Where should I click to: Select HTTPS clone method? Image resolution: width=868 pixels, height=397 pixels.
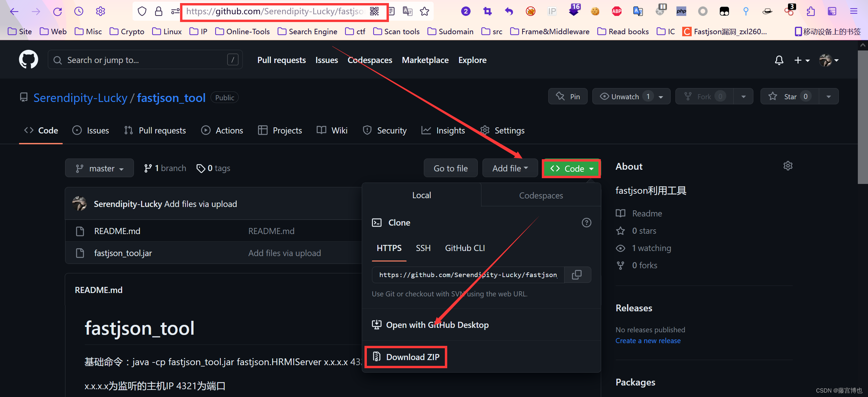pos(389,248)
